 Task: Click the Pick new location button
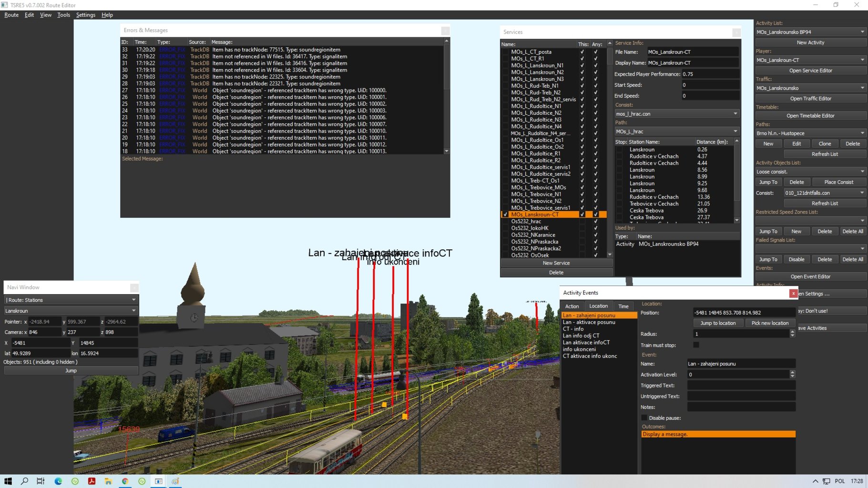[769, 323]
